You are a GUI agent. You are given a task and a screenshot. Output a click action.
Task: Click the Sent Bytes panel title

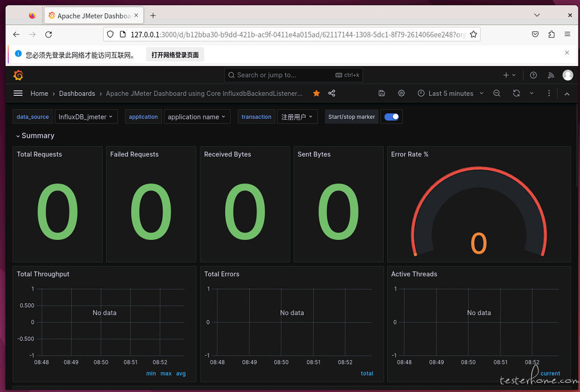click(x=314, y=154)
